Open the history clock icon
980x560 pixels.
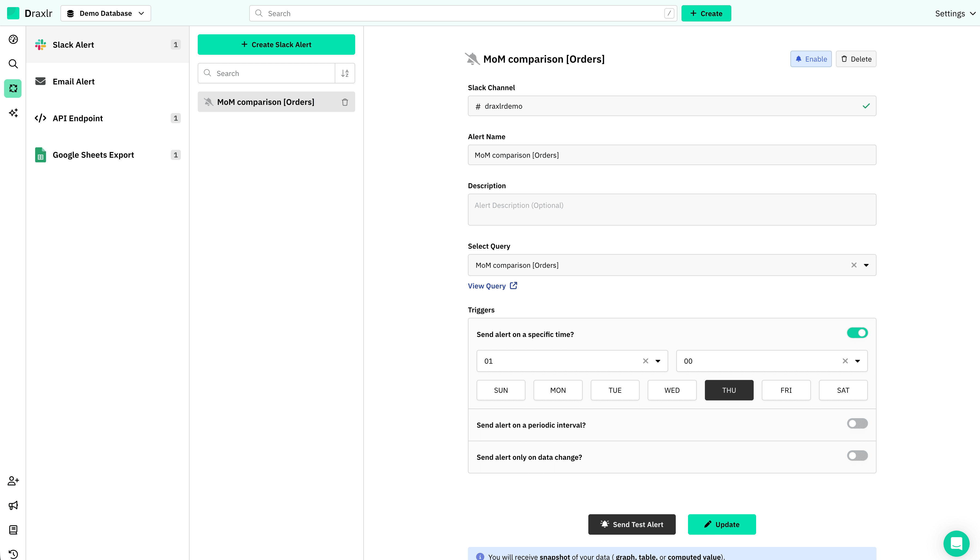point(13,554)
